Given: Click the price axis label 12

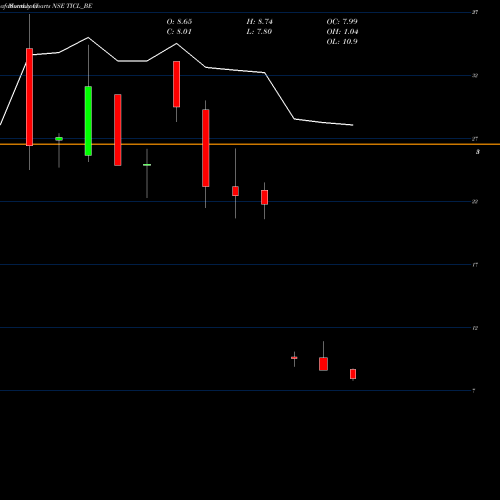Looking at the screenshot, I should click(x=475, y=328).
